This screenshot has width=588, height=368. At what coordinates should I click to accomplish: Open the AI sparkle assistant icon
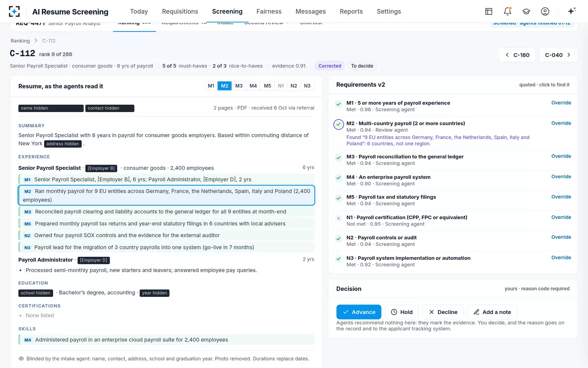point(572,11)
